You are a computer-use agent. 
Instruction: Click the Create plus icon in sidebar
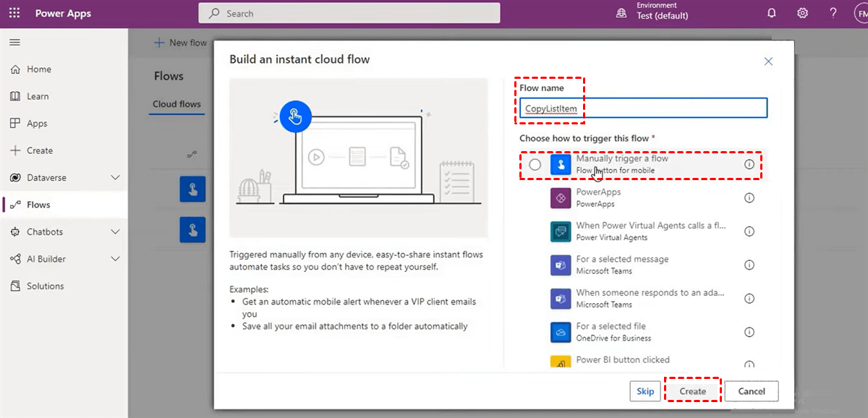pos(14,150)
